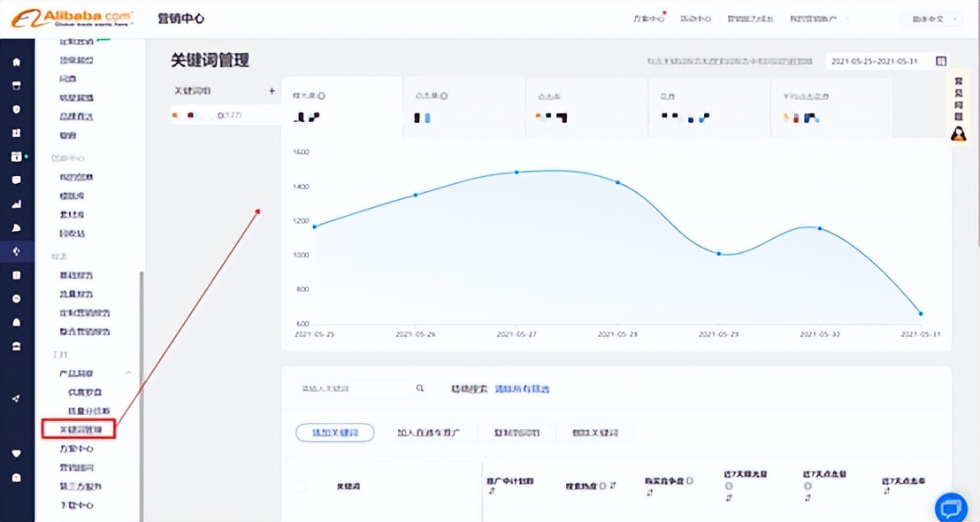Select the shield icon in the dark sidebar
The height and width of the screenshot is (522, 980).
[x=16, y=110]
